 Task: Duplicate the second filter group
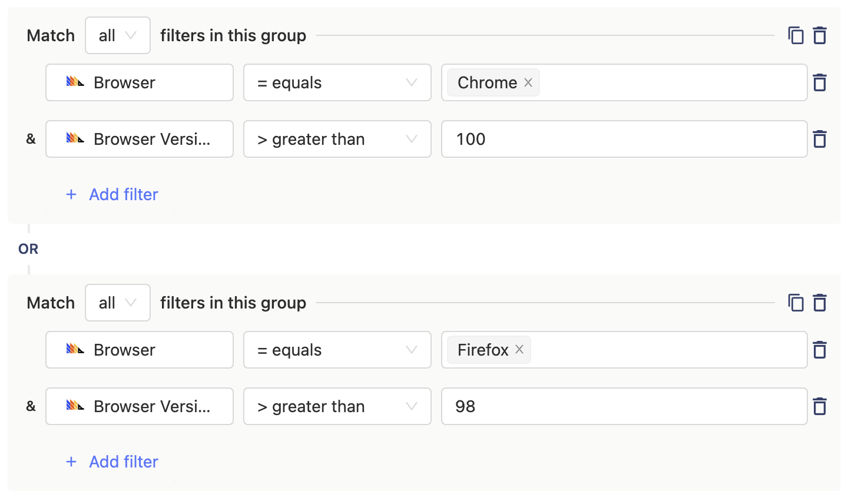pos(796,303)
